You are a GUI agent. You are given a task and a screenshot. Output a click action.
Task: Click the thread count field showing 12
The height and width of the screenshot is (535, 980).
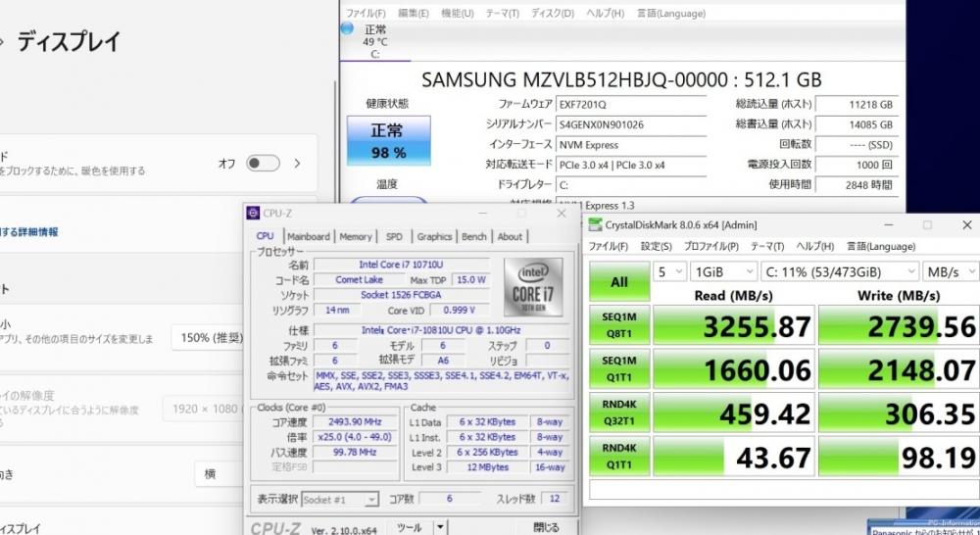[x=555, y=498]
